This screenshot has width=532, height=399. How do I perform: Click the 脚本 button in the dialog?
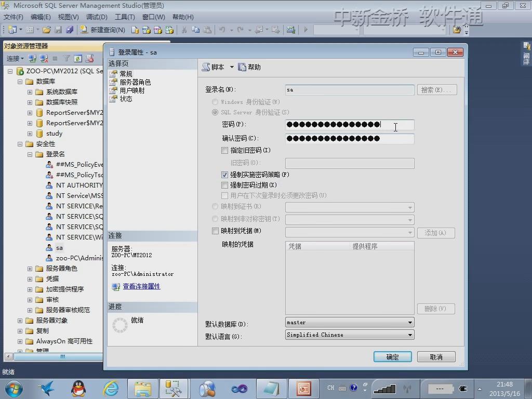coord(214,67)
